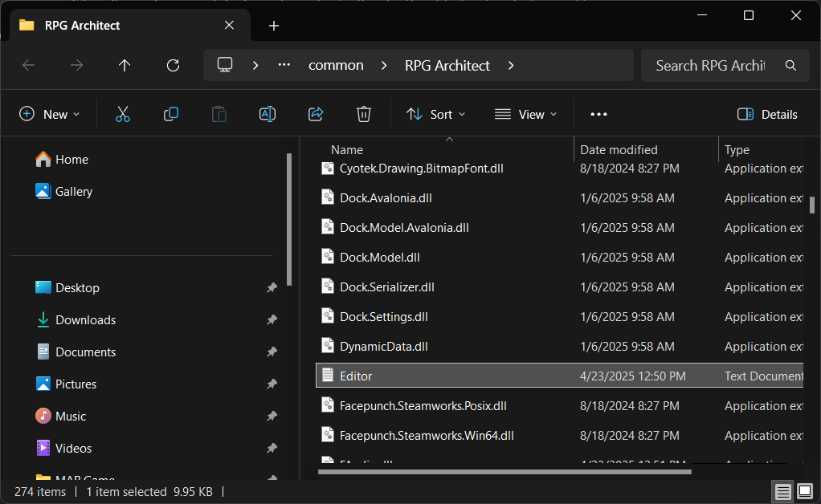821x504 pixels.
Task: Activate details view toggle in status bar
Action: coord(782,490)
